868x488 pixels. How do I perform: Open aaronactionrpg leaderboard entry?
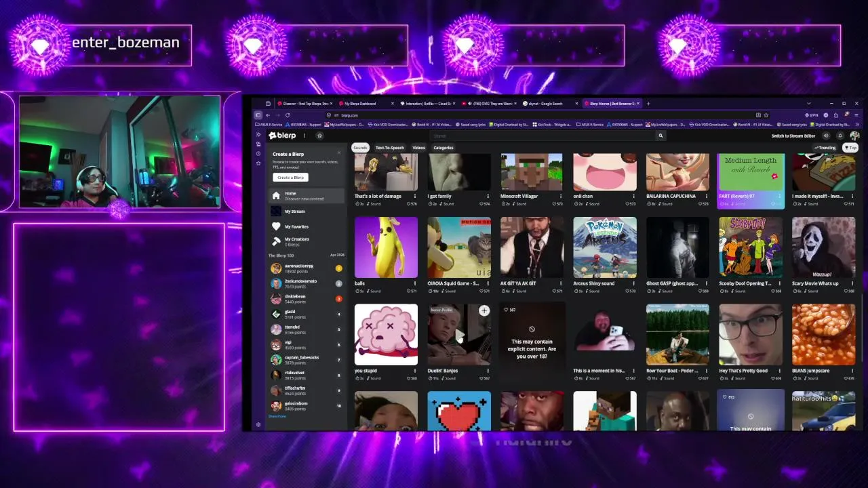(307, 268)
